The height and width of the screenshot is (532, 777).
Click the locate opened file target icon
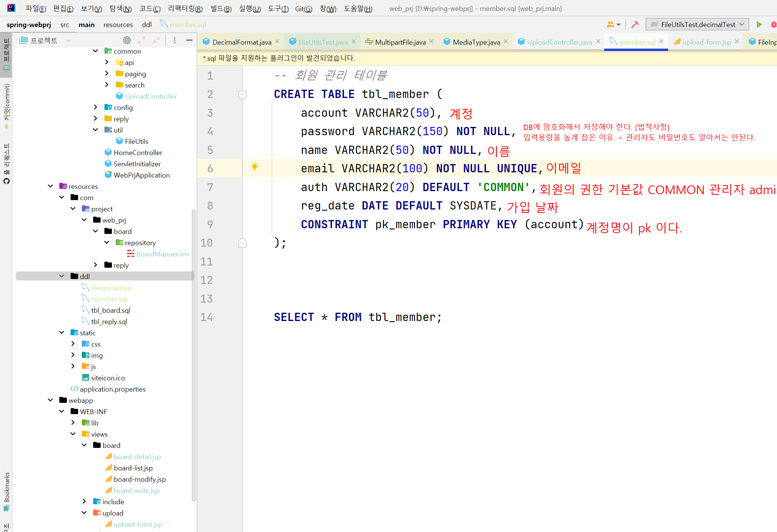[x=127, y=40]
